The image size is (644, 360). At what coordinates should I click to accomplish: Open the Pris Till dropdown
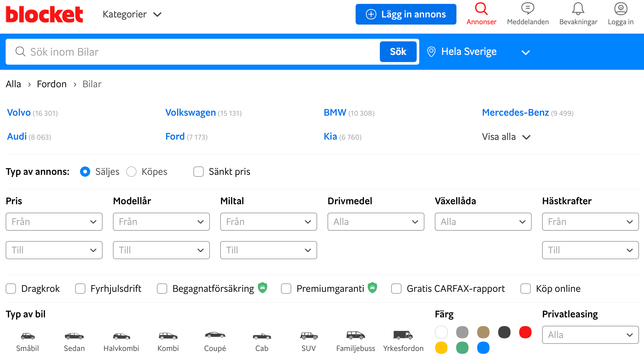54,250
